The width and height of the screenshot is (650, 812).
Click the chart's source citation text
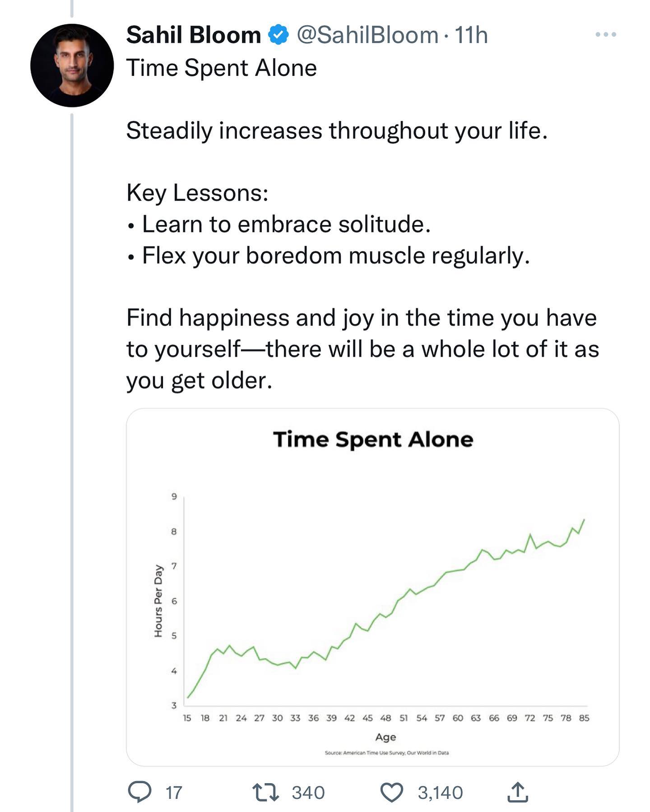pyautogui.click(x=386, y=752)
